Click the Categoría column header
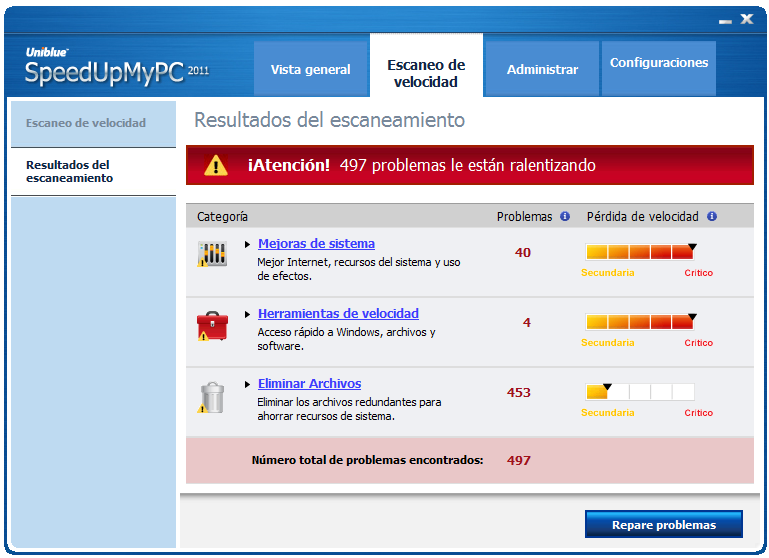 222,217
